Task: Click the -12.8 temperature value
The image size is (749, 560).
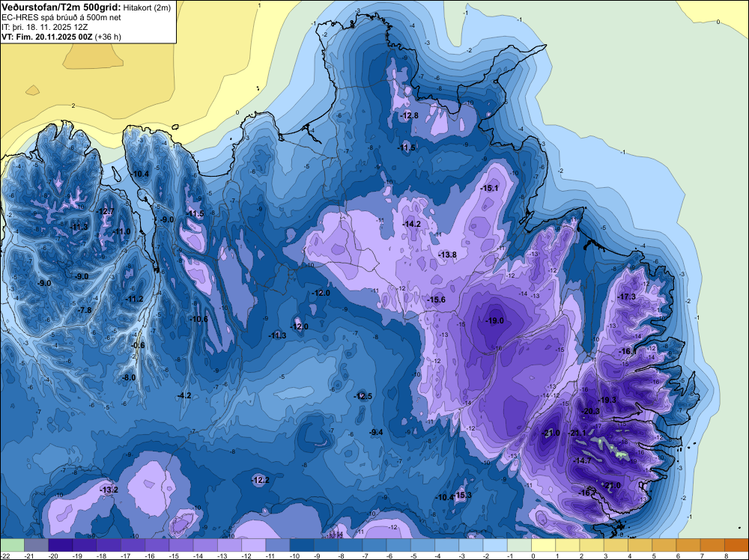Action: [409, 115]
